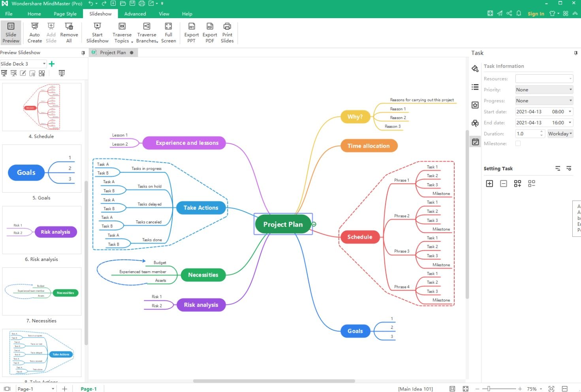
Task: Switch to the Advanced ribbon tab
Action: tap(135, 13)
